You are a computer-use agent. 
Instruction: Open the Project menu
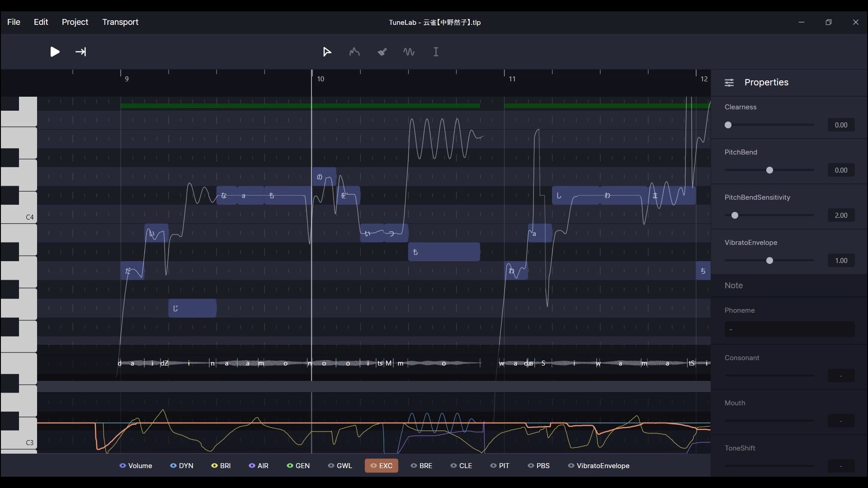pyautogui.click(x=75, y=22)
